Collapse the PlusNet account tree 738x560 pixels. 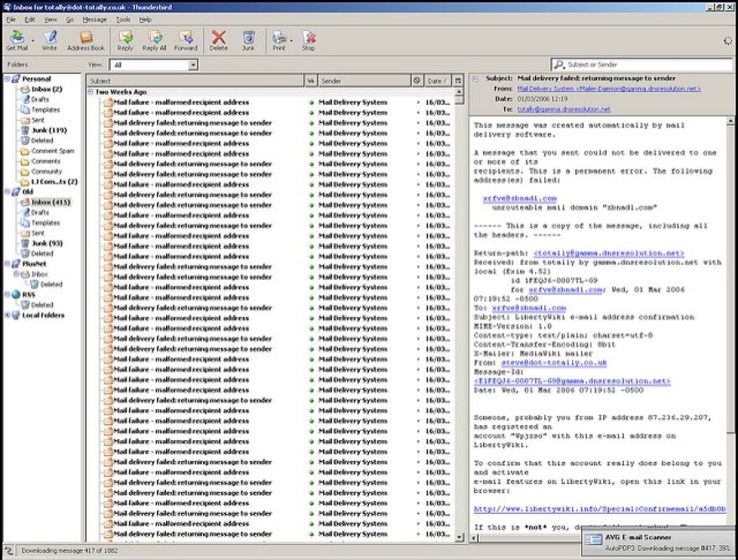(x=7, y=263)
